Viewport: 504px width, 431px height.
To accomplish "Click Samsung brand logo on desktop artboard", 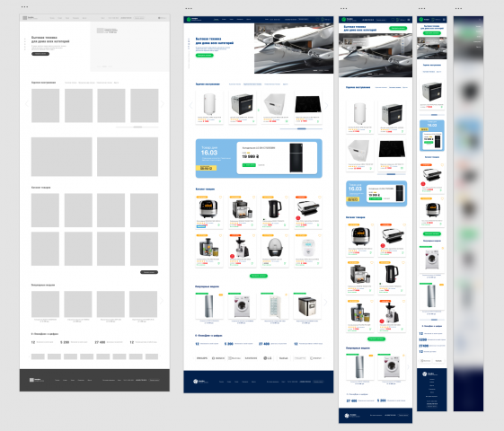I will [251, 358].
